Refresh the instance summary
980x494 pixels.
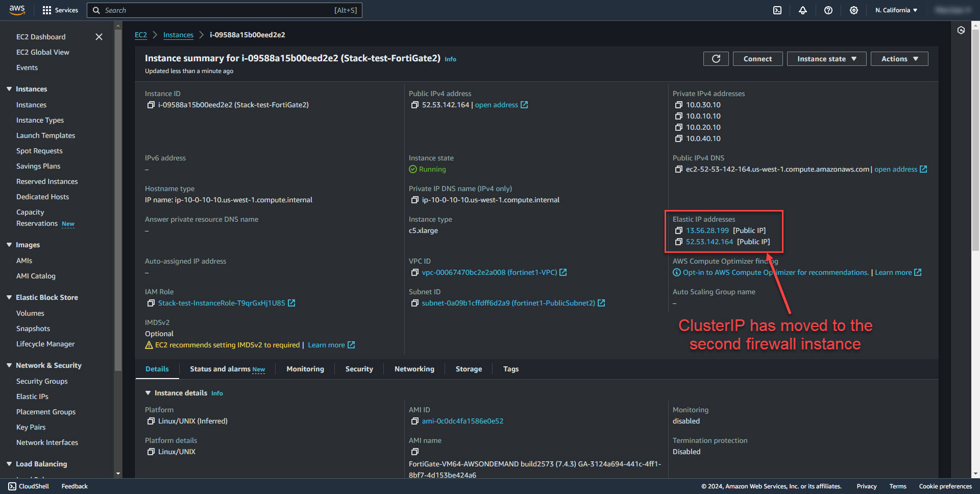pyautogui.click(x=716, y=59)
